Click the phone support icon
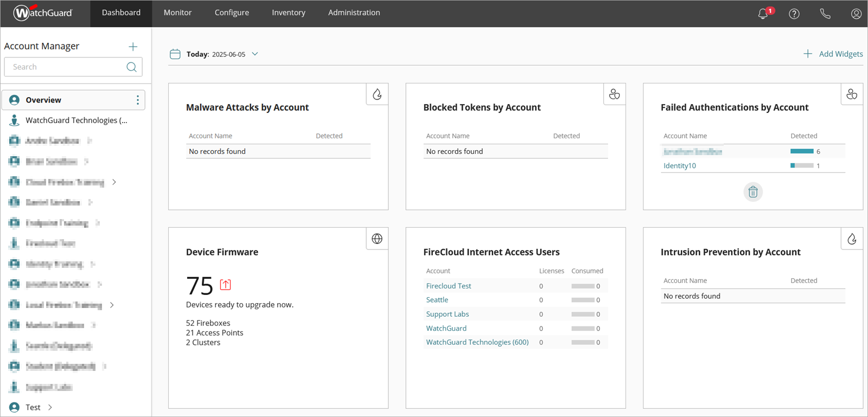This screenshot has width=868, height=417. tap(825, 14)
